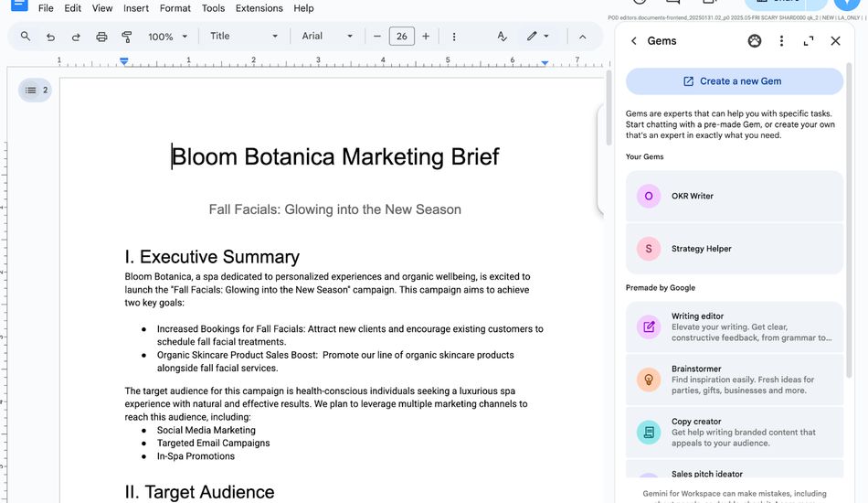
Task: Click Create a new Gem button
Action: tap(735, 81)
